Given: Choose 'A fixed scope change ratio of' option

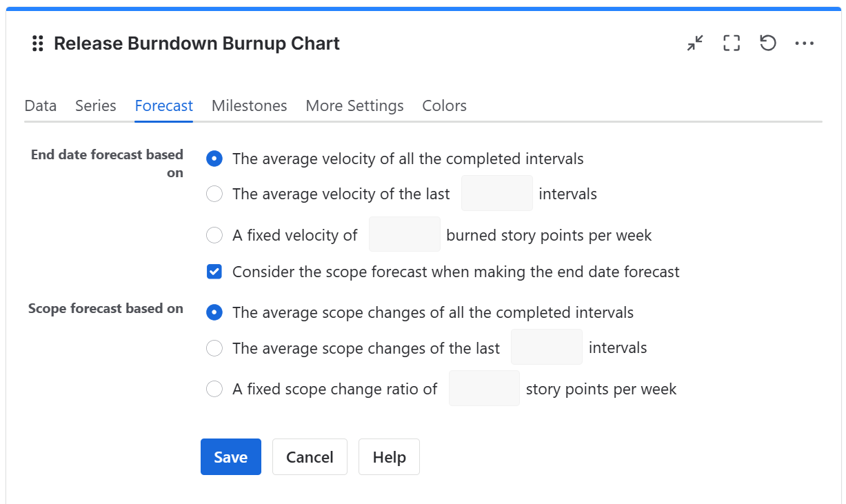Looking at the screenshot, I should coord(214,389).
